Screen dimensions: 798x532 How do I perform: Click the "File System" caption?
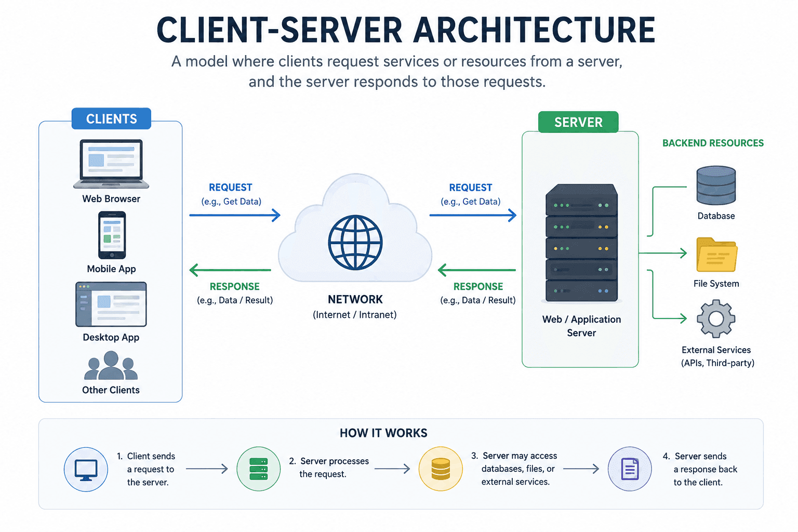coord(716,283)
